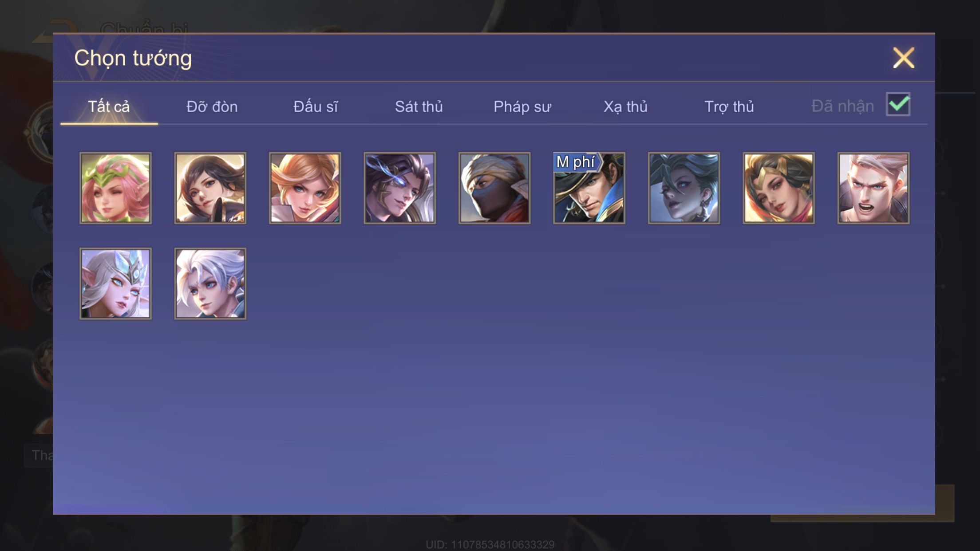The height and width of the screenshot is (551, 980).
Task: Choose the dark-haired female hero portrait
Action: click(210, 188)
